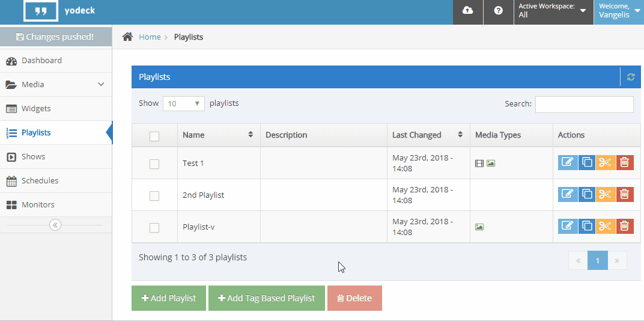Open the Show entries count dropdown
Image resolution: width=644 pixels, height=321 pixels.
(x=184, y=103)
